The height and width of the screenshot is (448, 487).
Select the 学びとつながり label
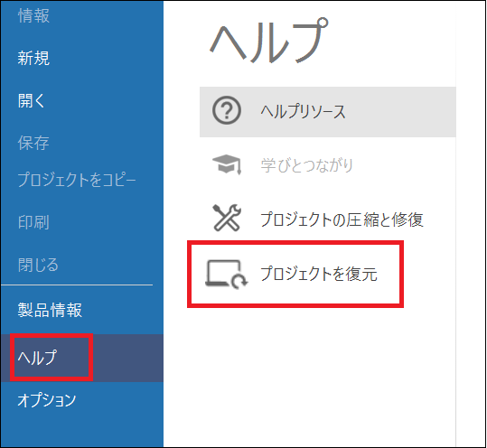(307, 165)
